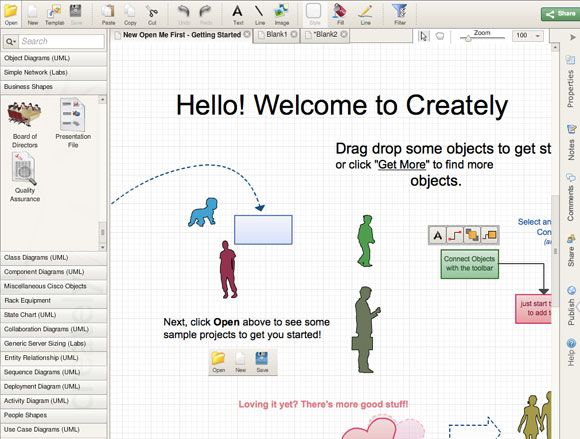Image resolution: width=580 pixels, height=439 pixels.
Task: Select the blue rectangle on canvas
Action: pyautogui.click(x=263, y=230)
